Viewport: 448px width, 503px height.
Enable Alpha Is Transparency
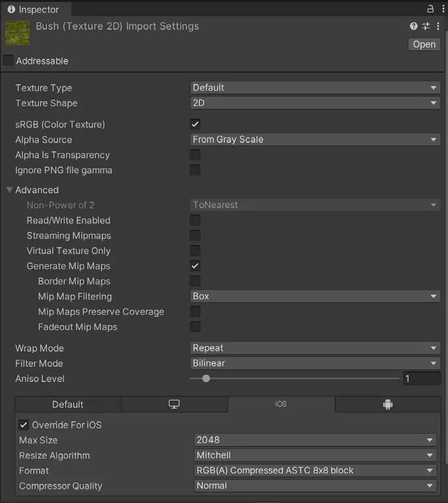pyautogui.click(x=195, y=155)
